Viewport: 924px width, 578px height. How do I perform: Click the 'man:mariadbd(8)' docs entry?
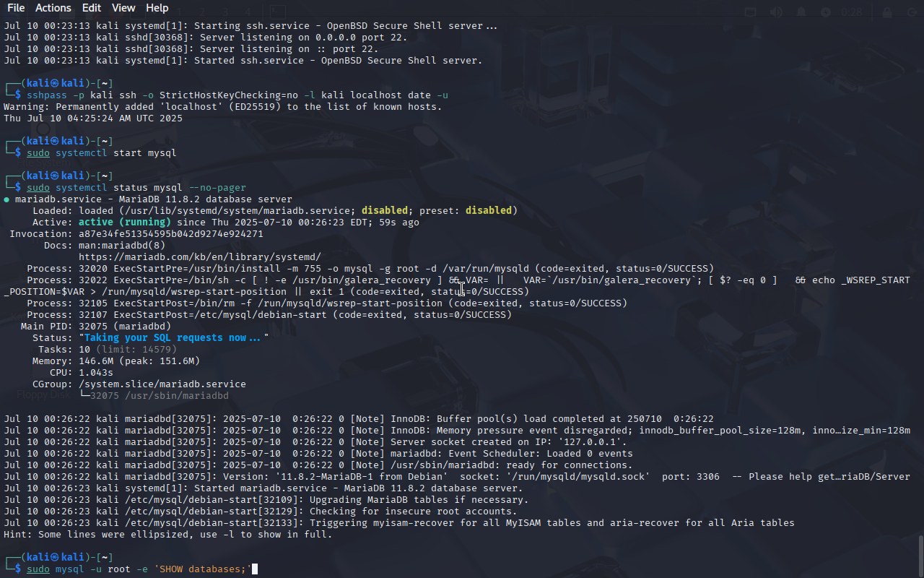click(x=122, y=246)
